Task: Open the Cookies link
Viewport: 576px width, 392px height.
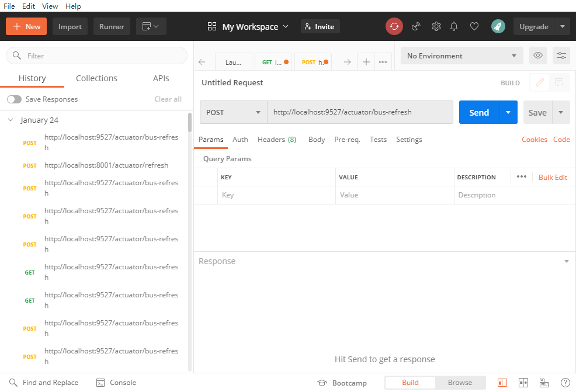Action: 535,139
